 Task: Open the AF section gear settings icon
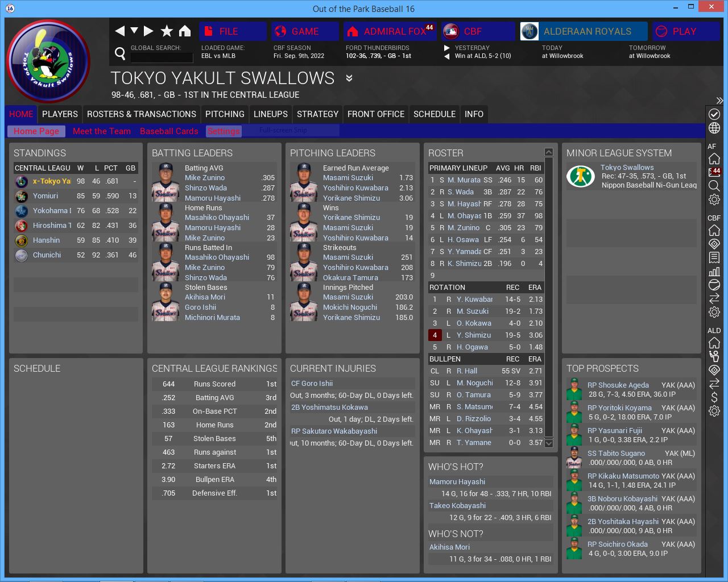click(x=714, y=199)
